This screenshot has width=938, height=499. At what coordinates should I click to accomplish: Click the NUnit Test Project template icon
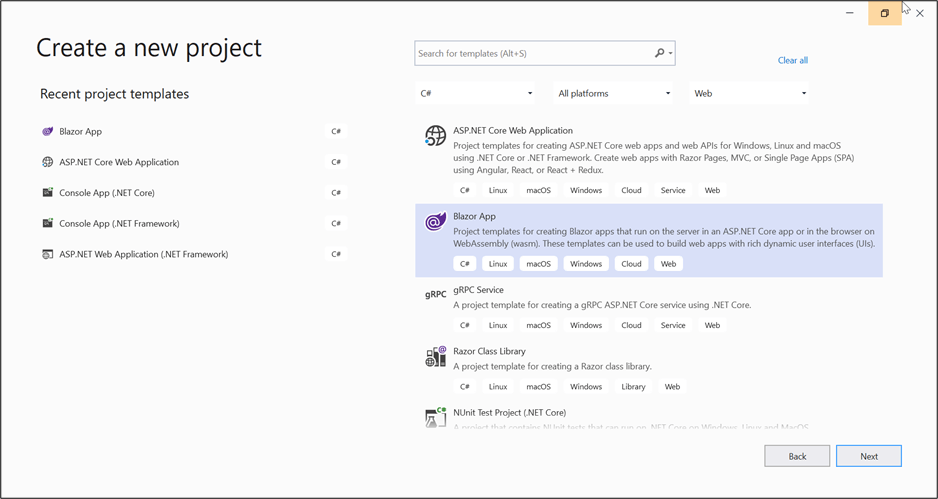(435, 416)
